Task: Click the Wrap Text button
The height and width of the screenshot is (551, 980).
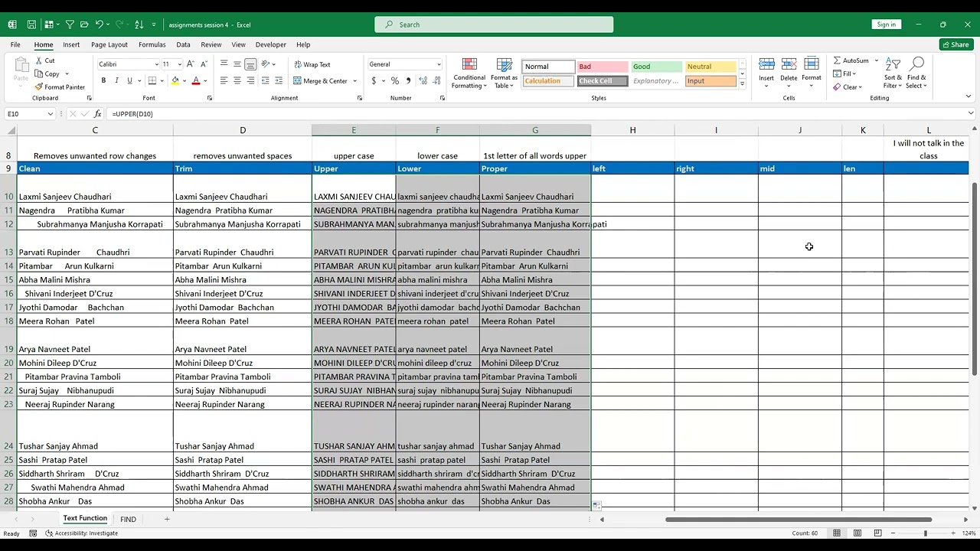Action: (312, 64)
